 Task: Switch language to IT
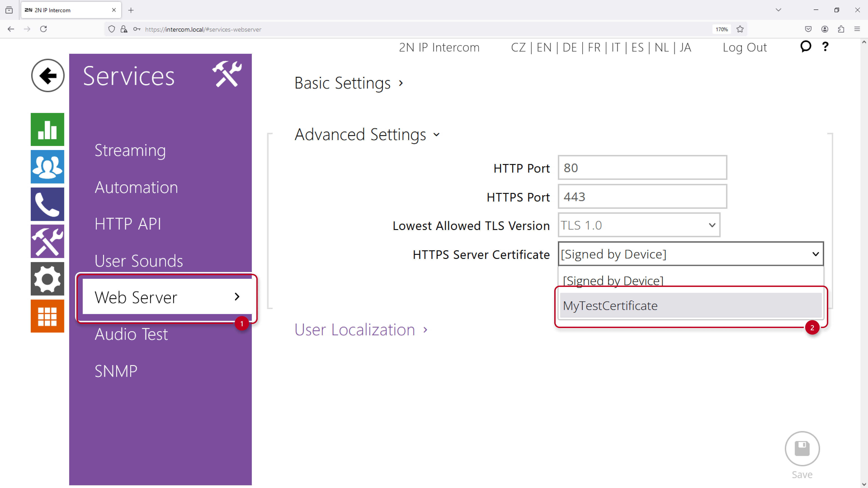pyautogui.click(x=616, y=47)
